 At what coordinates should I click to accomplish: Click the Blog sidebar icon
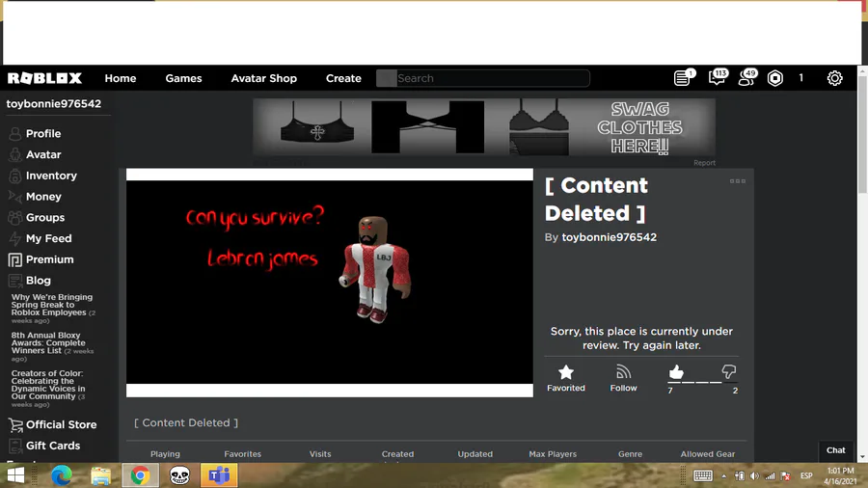point(14,281)
